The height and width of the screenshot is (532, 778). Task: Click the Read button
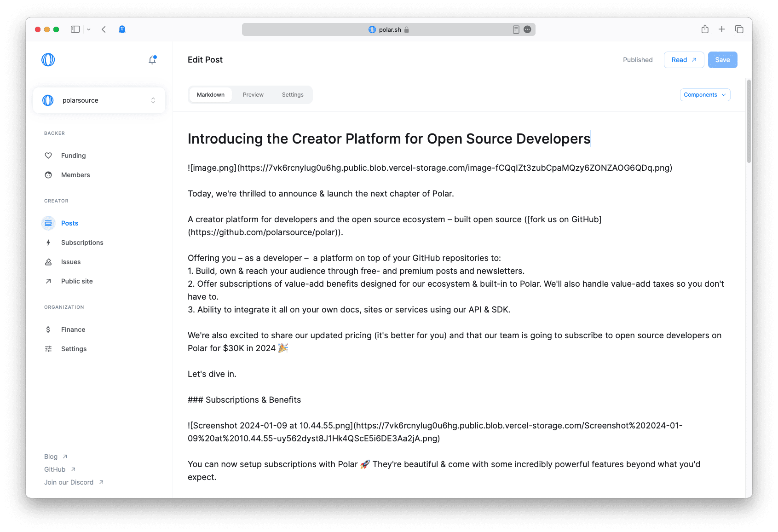[684, 60]
